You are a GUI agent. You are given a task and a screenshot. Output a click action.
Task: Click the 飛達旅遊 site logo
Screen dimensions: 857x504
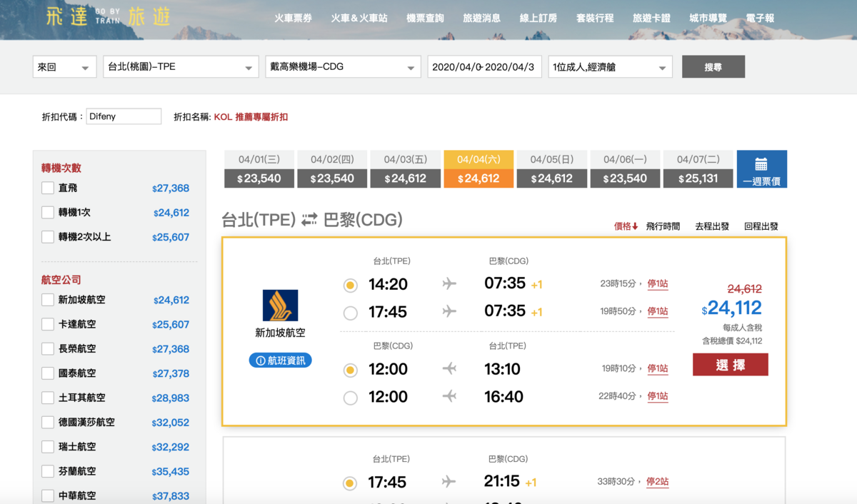pos(108,17)
